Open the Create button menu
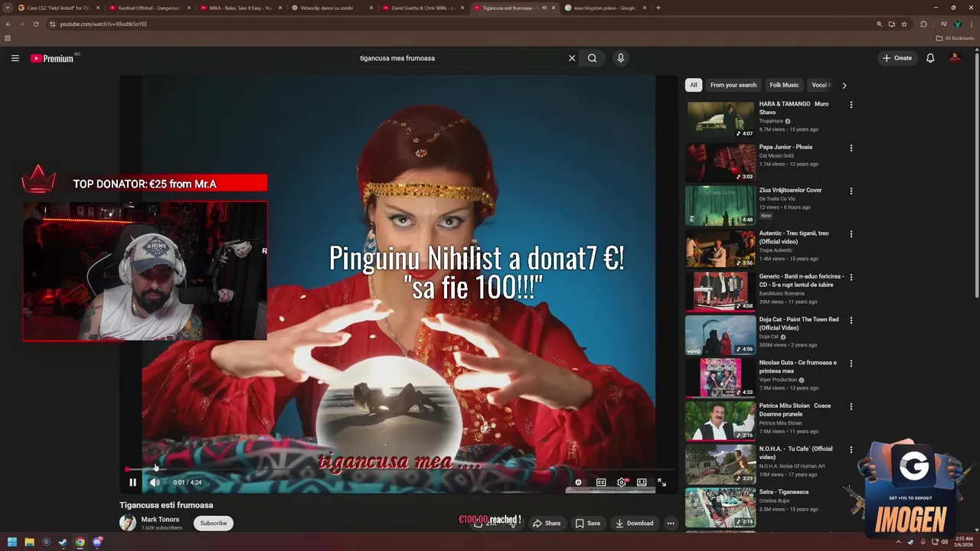Viewport: 980px width, 551px height. (897, 58)
